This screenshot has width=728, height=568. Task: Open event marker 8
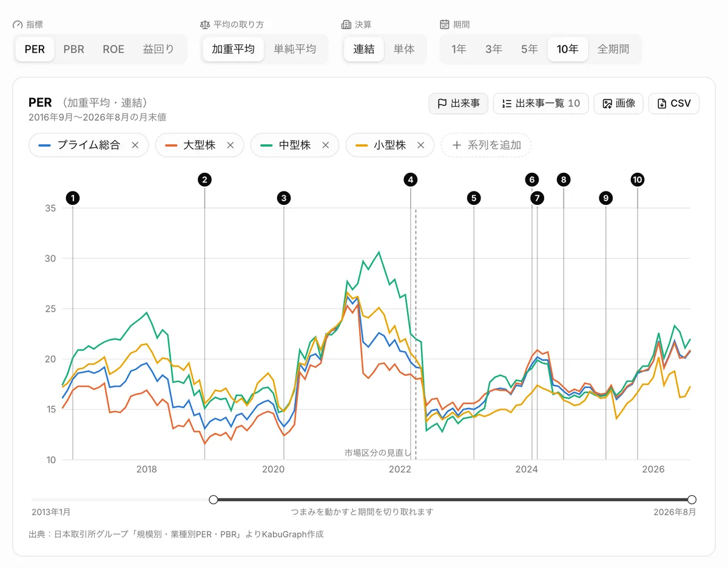coord(564,179)
